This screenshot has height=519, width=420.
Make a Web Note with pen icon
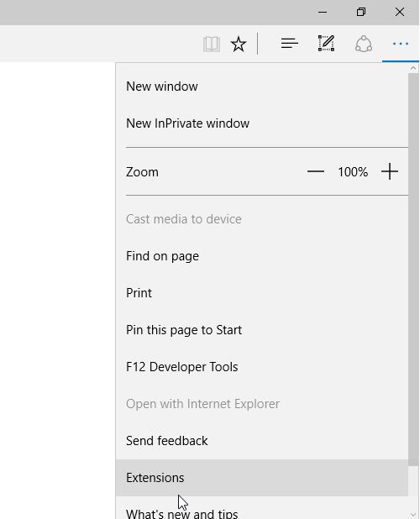[x=326, y=44]
